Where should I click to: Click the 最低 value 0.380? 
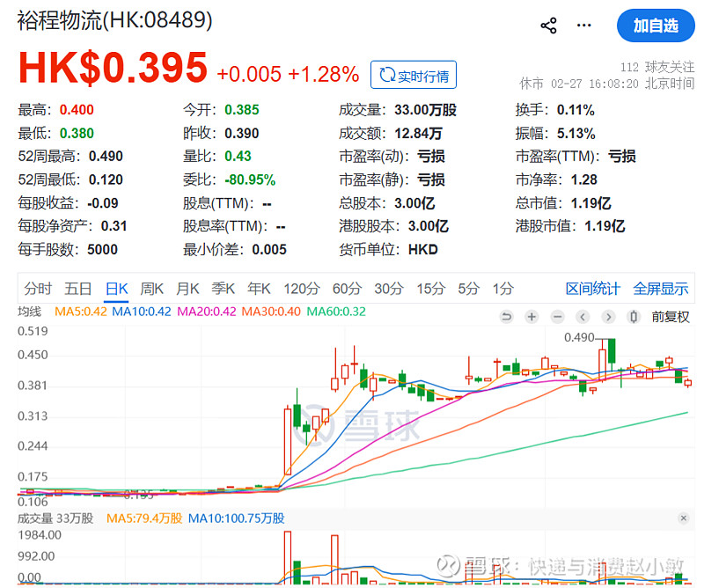pyautogui.click(x=77, y=133)
